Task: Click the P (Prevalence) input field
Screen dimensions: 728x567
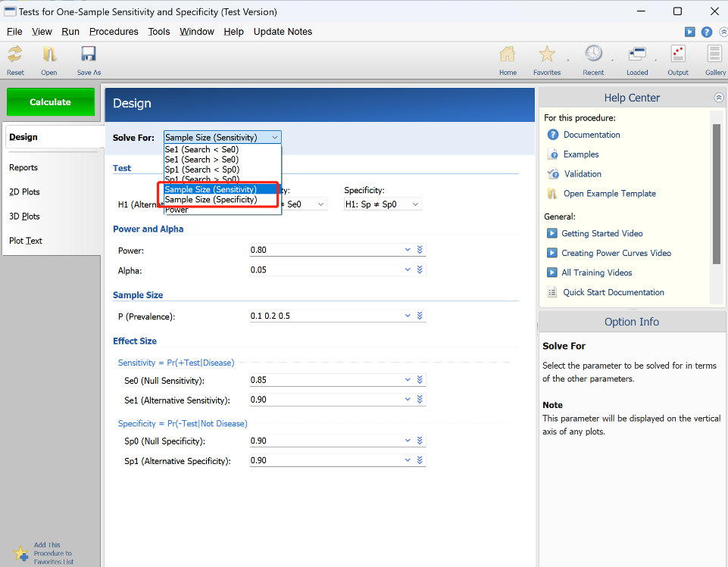Action: click(327, 316)
